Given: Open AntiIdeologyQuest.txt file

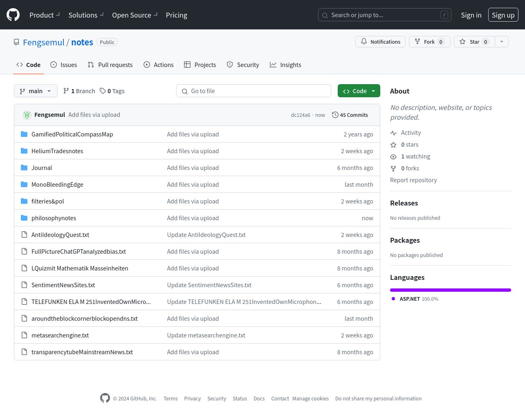Looking at the screenshot, I should click(x=60, y=235).
